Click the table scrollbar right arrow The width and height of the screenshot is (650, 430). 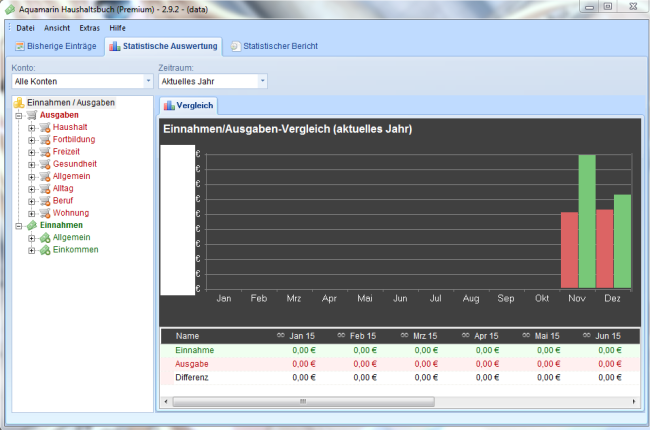(x=633, y=401)
